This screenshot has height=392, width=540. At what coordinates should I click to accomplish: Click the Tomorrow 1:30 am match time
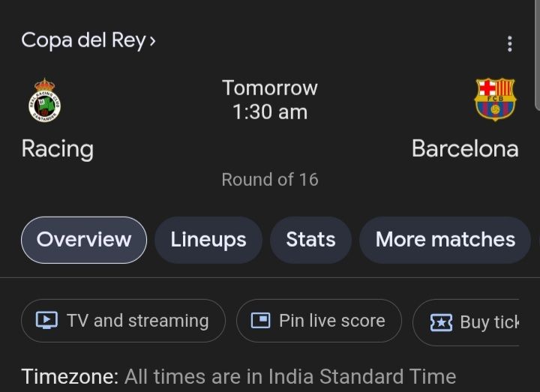(270, 100)
